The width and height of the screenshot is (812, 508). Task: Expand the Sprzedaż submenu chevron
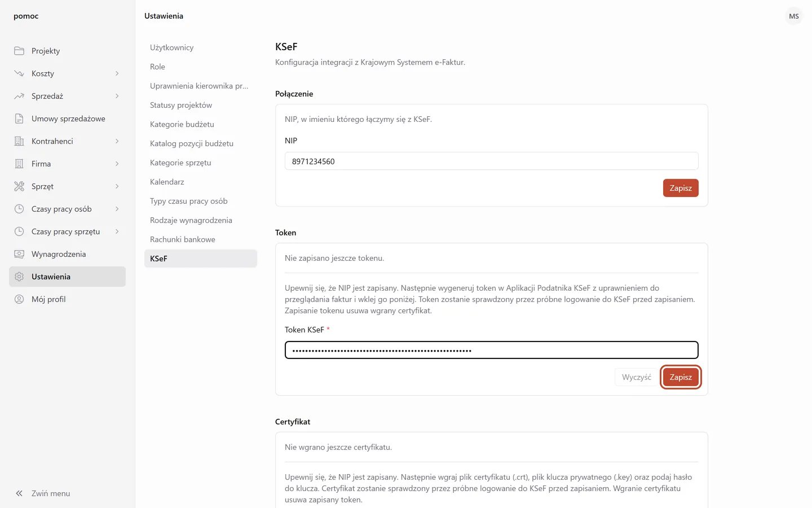pos(117,96)
